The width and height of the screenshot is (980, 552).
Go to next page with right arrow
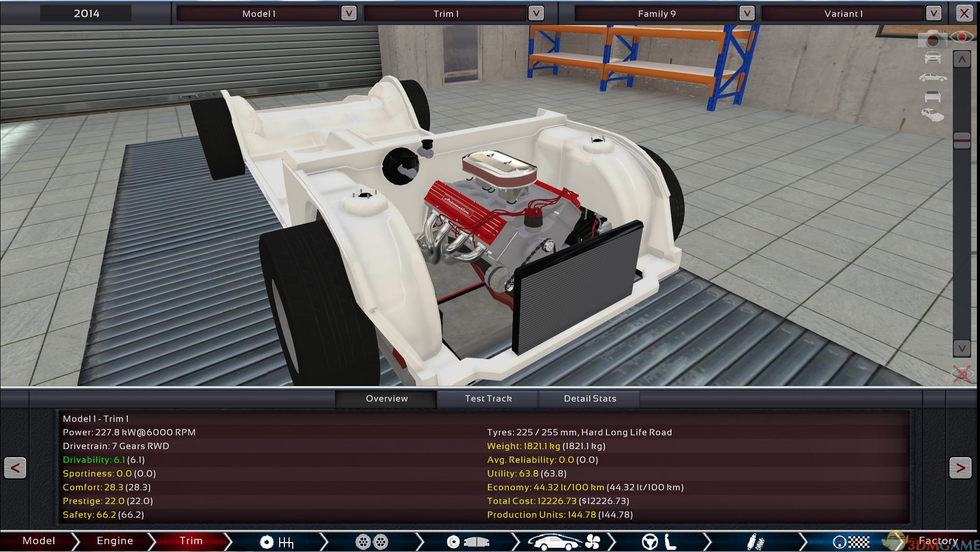point(960,467)
